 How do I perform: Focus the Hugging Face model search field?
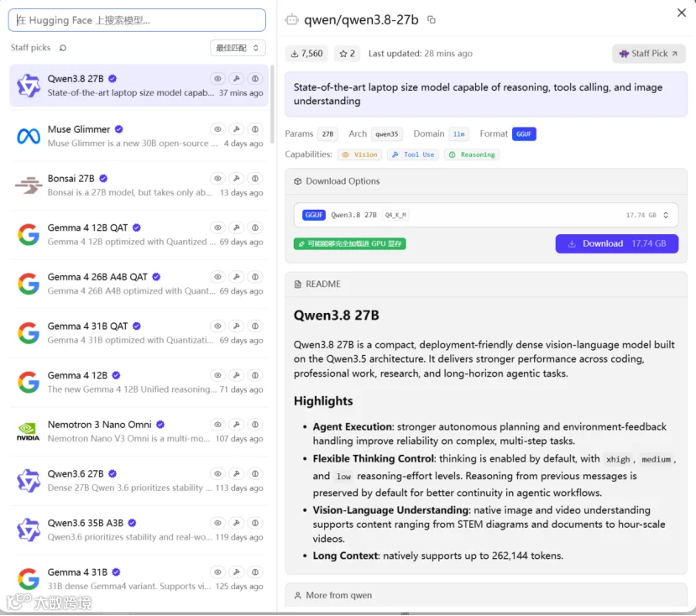point(137,20)
